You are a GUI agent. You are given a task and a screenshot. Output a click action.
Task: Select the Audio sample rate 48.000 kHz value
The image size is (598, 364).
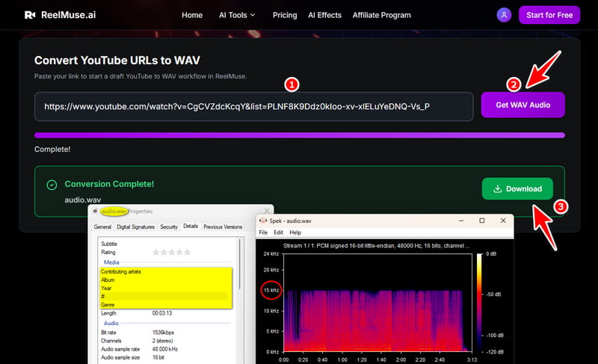[164, 350]
